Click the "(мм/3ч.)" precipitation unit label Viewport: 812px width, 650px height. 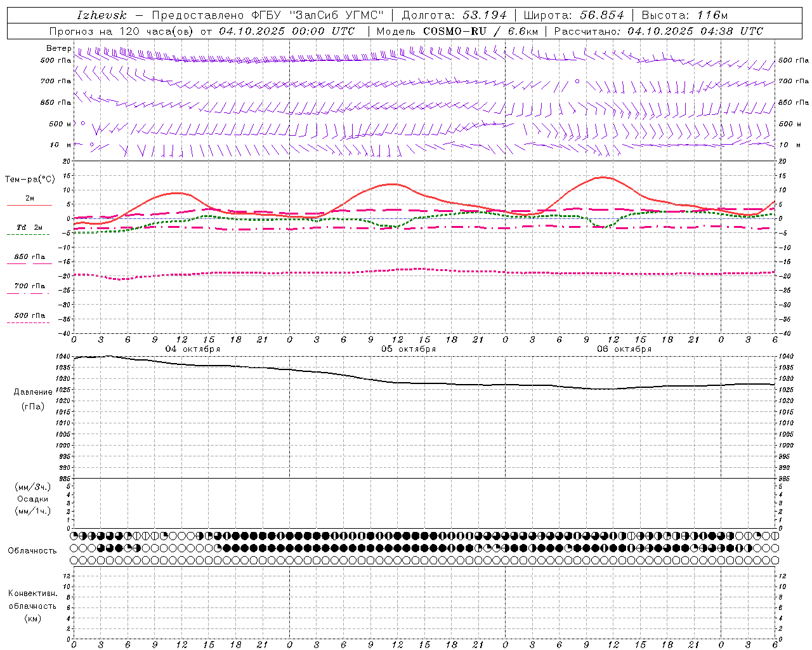coord(33,487)
